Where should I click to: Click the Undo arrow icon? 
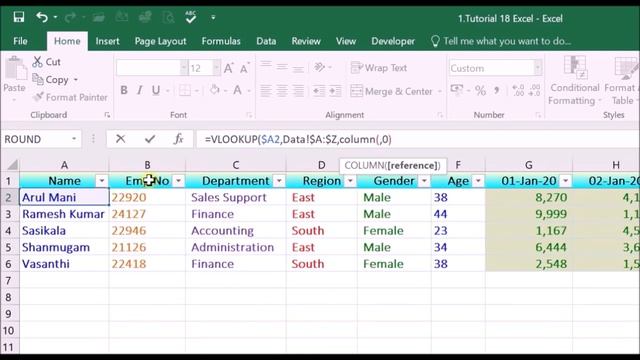coord(42,17)
